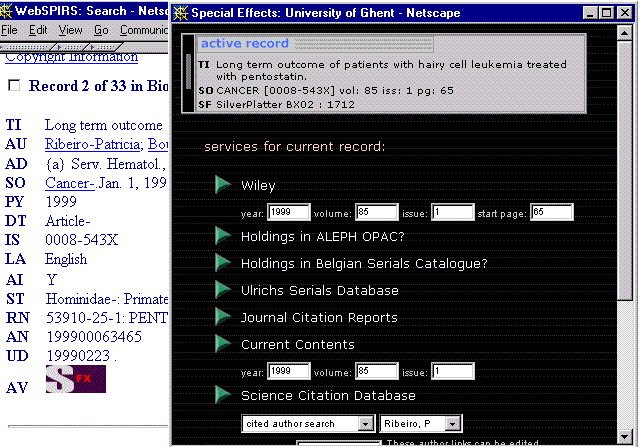The image size is (640, 447).
Task: Open Holdings in Belgian Serials Catalogue link
Action: (364, 264)
